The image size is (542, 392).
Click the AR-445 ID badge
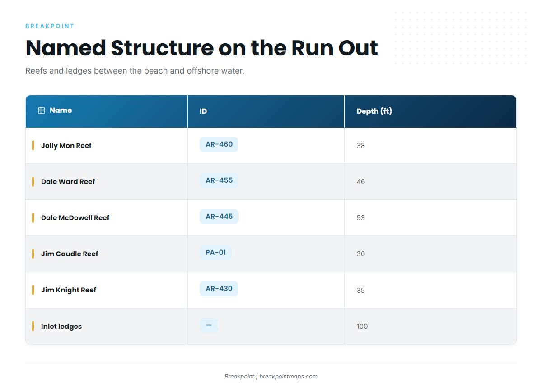tap(219, 217)
